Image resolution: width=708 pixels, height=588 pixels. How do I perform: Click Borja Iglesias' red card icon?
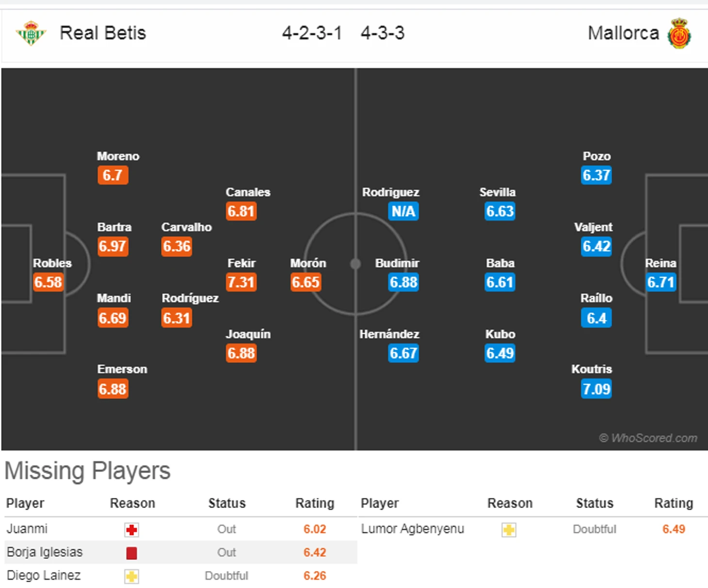pos(131,553)
